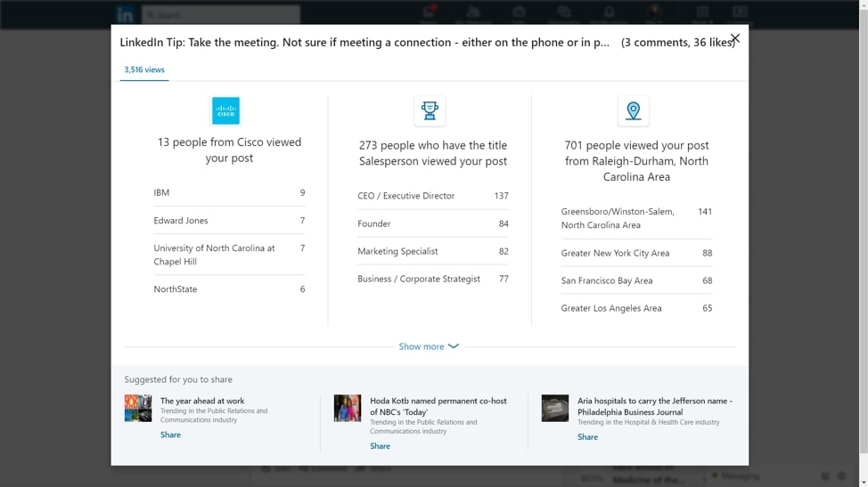Share 'The year ahead at work' article
This screenshot has height=487, width=868.
170,435
